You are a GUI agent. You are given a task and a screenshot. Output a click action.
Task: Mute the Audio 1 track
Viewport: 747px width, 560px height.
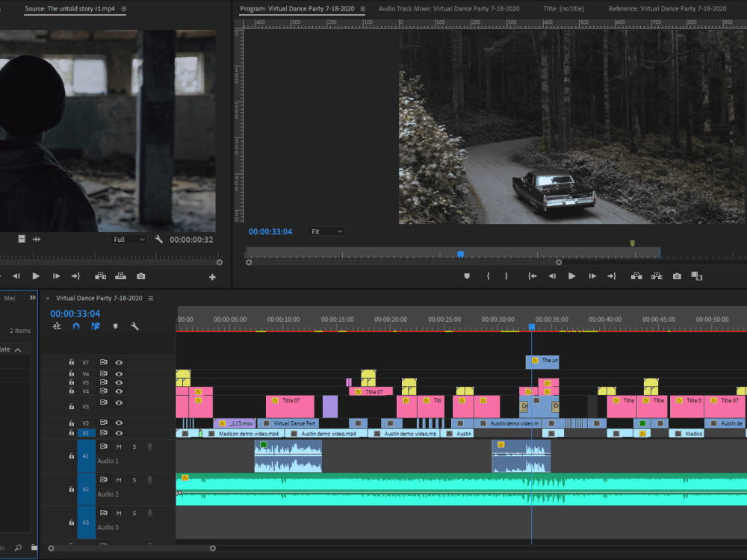(119, 446)
